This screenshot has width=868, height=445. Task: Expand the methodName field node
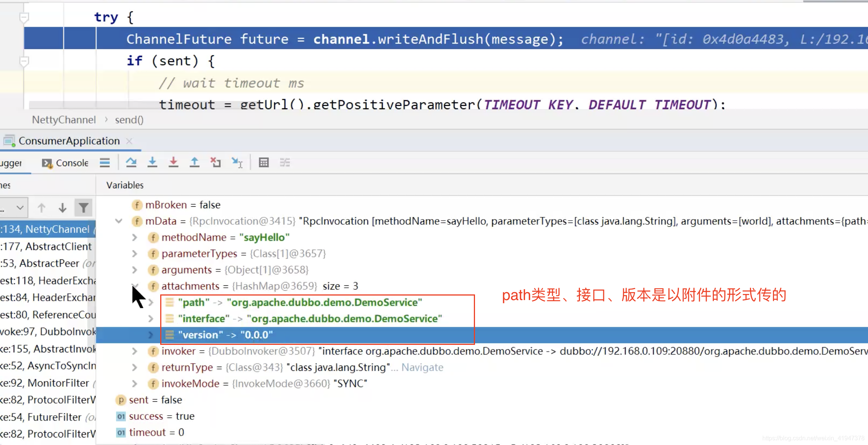coord(135,237)
